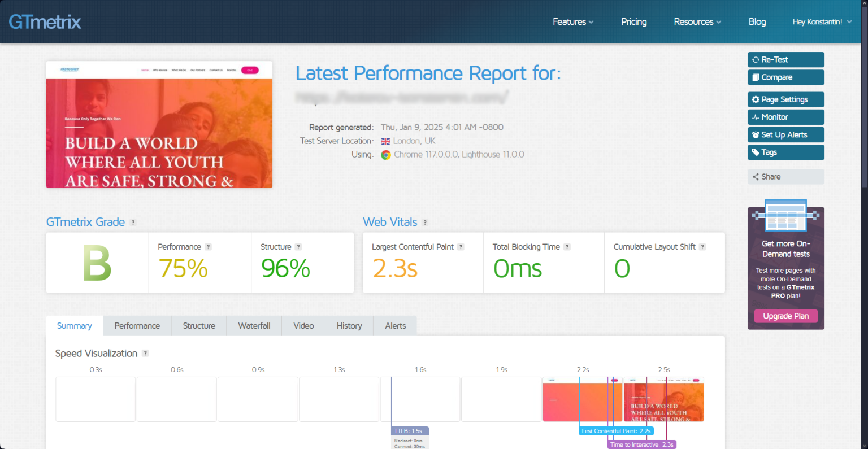Click the Page Settings gear icon
868x449 pixels.
pos(756,99)
